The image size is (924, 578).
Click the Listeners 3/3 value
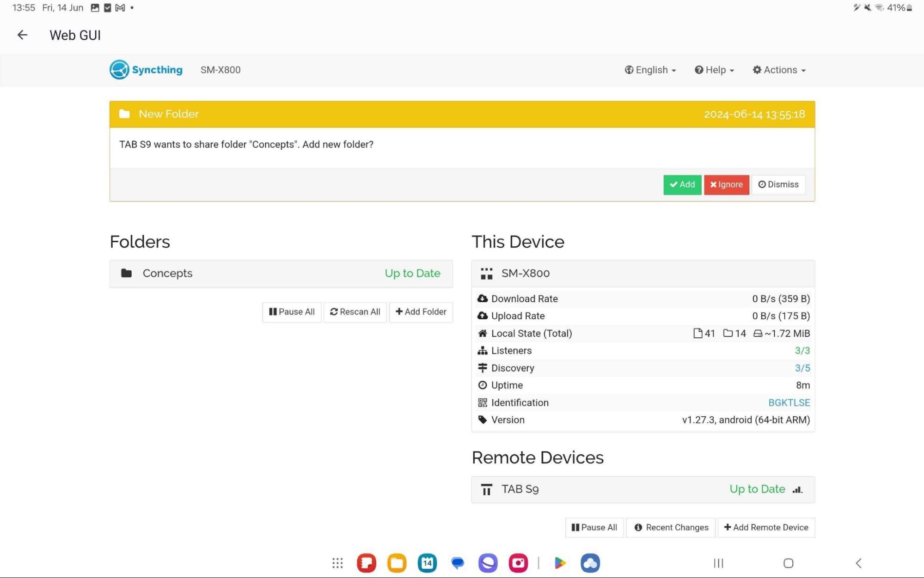[x=802, y=351]
